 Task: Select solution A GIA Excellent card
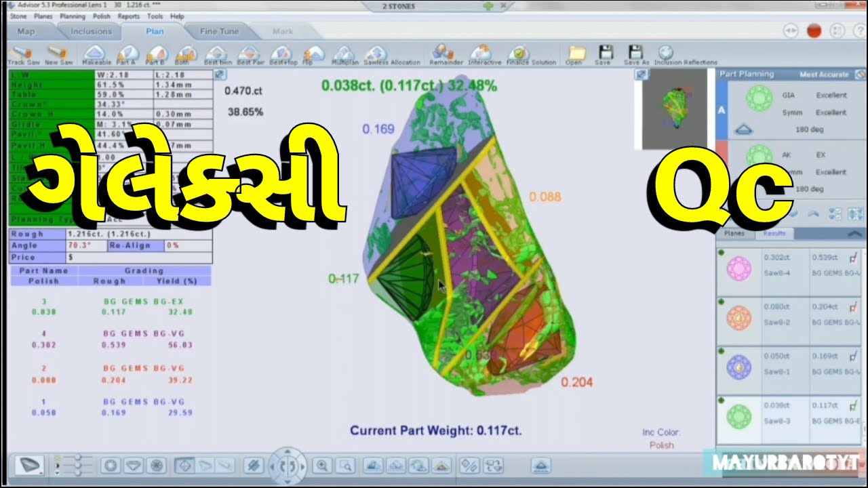tap(791, 111)
